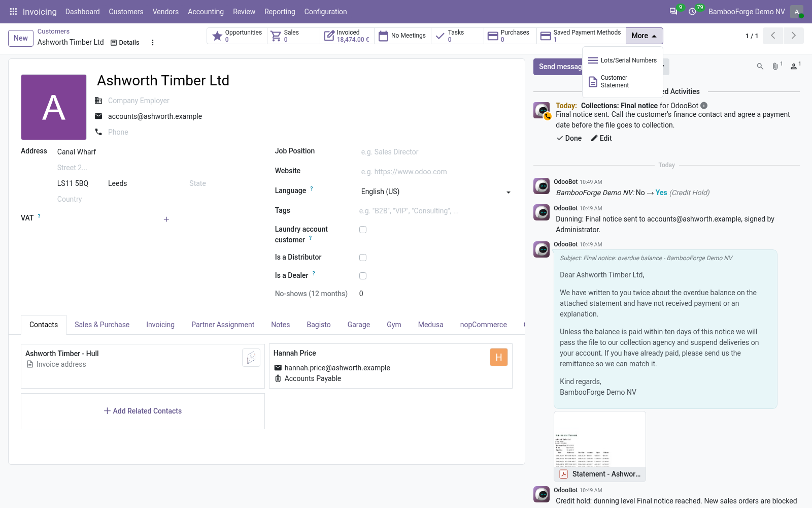The image size is (812, 508).
Task: Open the conversations icon with 9 badge
Action: point(673,12)
